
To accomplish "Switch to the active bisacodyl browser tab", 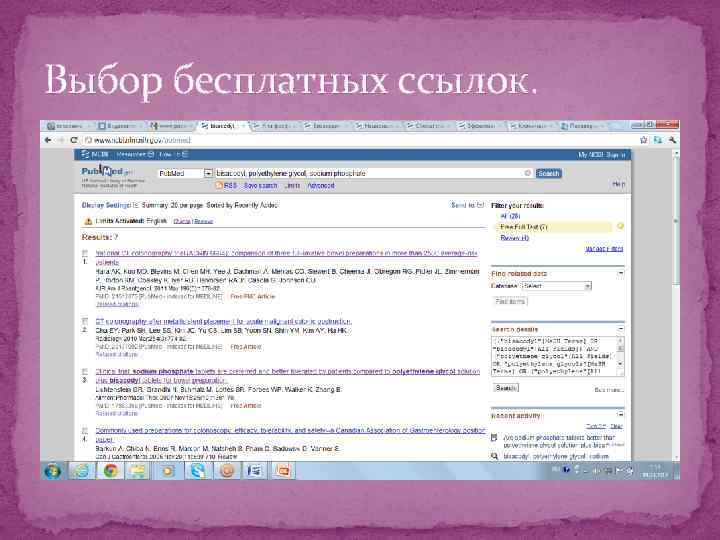I will 222,126.
